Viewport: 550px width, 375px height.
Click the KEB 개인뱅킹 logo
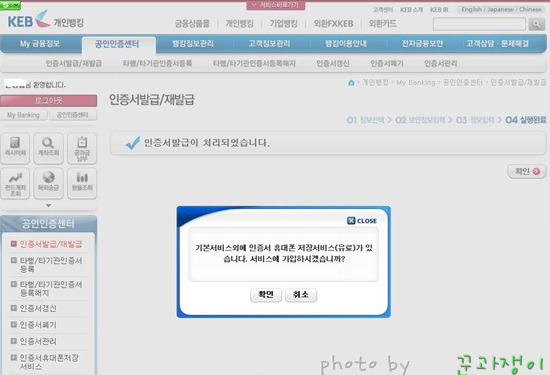[46, 20]
